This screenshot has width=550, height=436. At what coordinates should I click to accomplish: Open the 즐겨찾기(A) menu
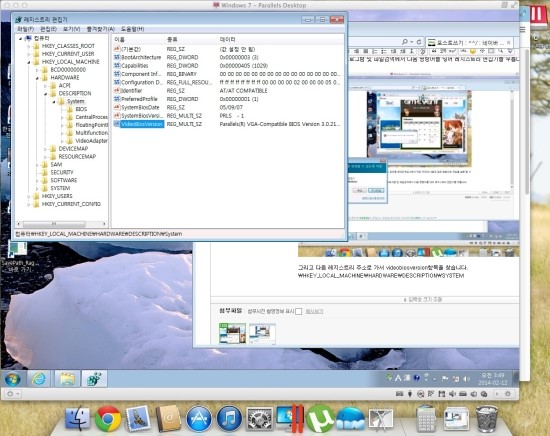(101, 29)
